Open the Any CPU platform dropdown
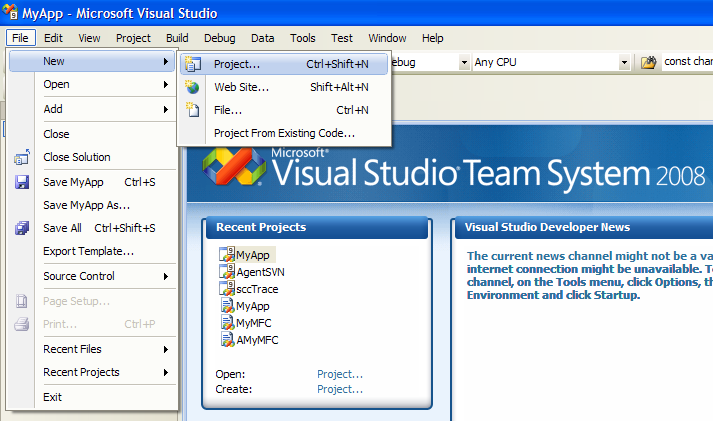This screenshot has width=713, height=421. click(x=624, y=62)
